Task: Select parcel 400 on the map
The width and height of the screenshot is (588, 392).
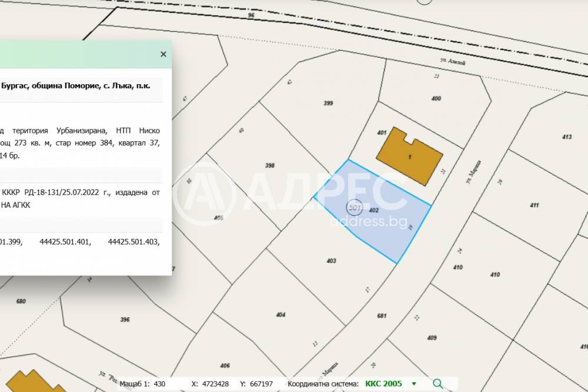Action: (x=436, y=99)
